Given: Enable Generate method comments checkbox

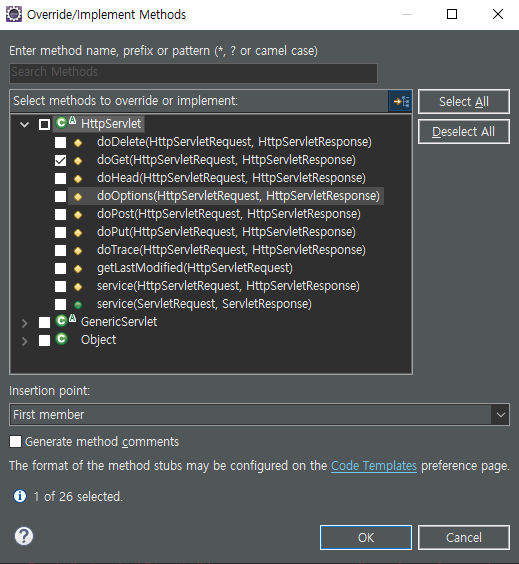Looking at the screenshot, I should pos(15,441).
